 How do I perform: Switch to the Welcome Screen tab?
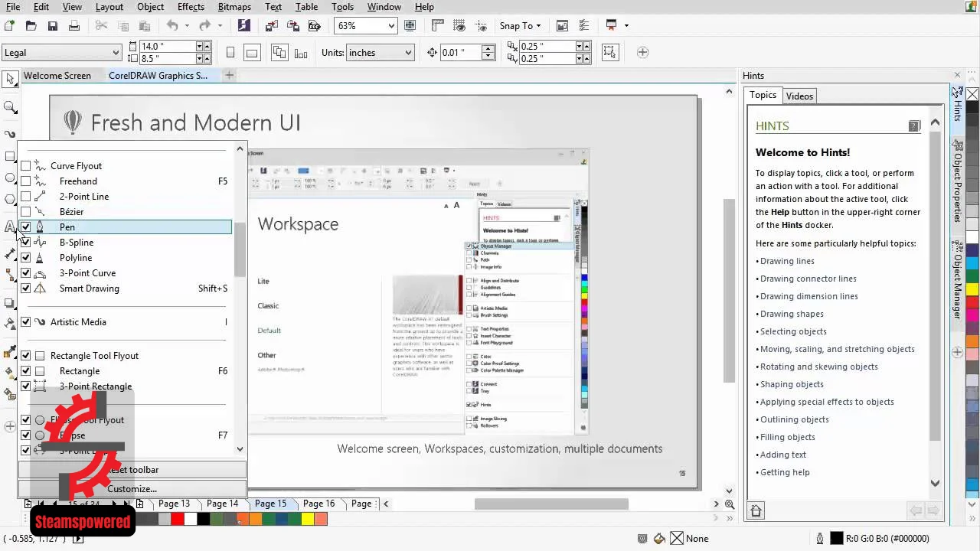pyautogui.click(x=57, y=76)
